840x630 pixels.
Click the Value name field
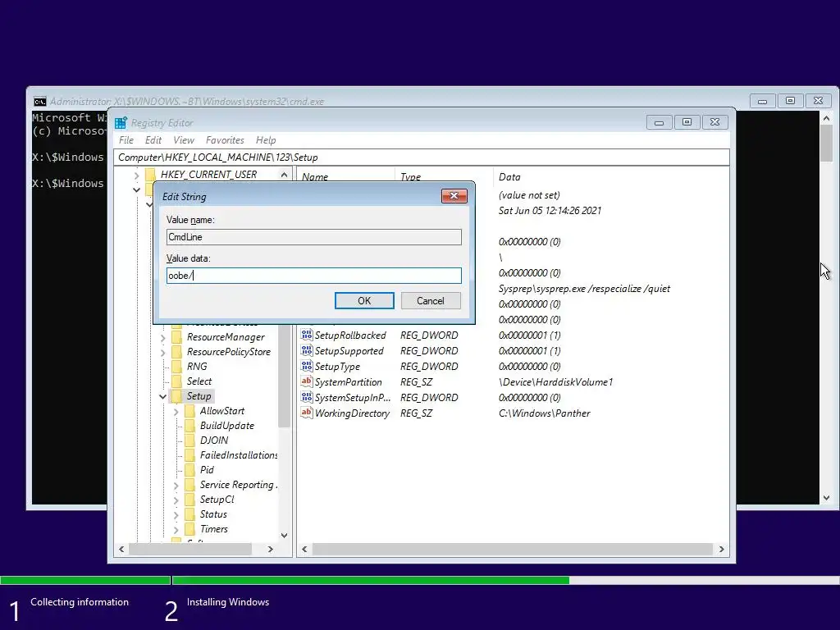pyautogui.click(x=314, y=237)
